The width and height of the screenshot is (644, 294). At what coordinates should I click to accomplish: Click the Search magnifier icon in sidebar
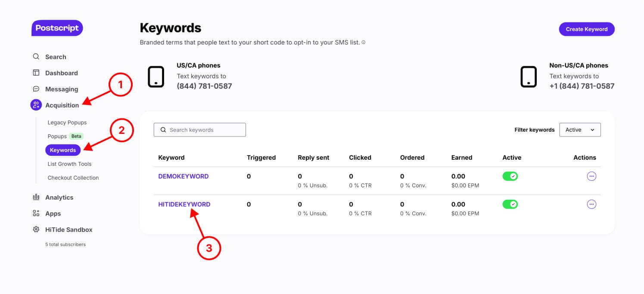(x=36, y=57)
